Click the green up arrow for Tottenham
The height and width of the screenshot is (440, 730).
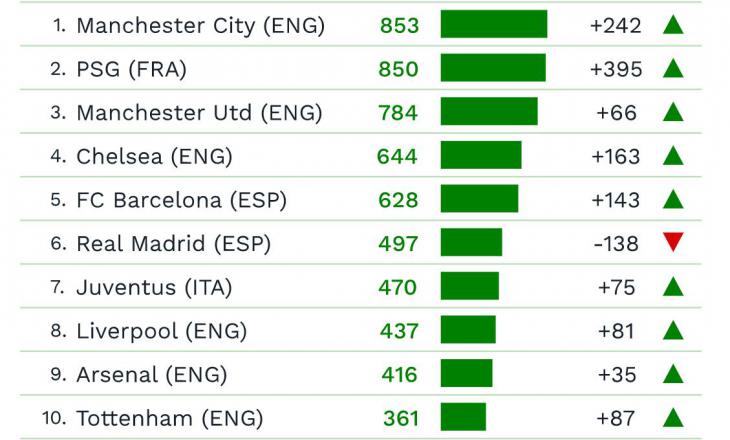click(673, 417)
